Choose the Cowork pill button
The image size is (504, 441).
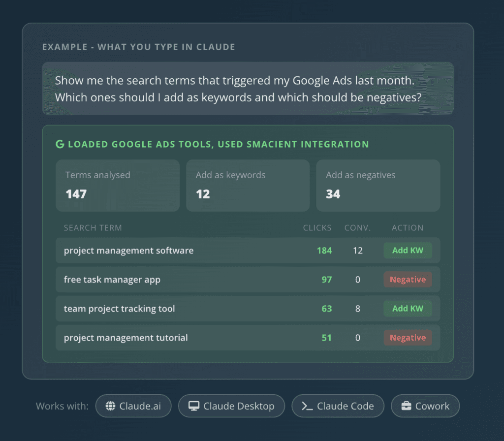pyautogui.click(x=425, y=406)
